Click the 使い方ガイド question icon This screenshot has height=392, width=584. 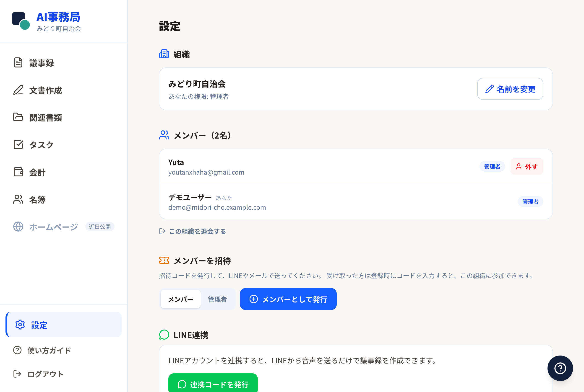coord(17,350)
